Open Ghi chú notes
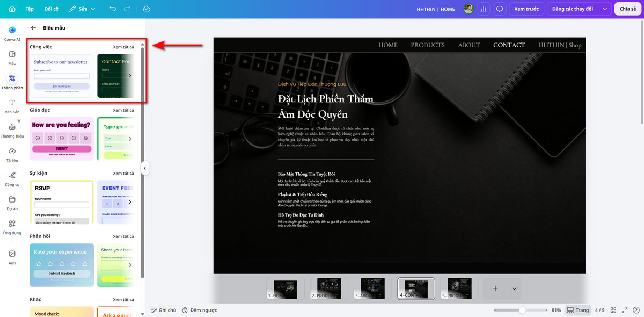Screen dimensions: 644x317 [x=163, y=310]
